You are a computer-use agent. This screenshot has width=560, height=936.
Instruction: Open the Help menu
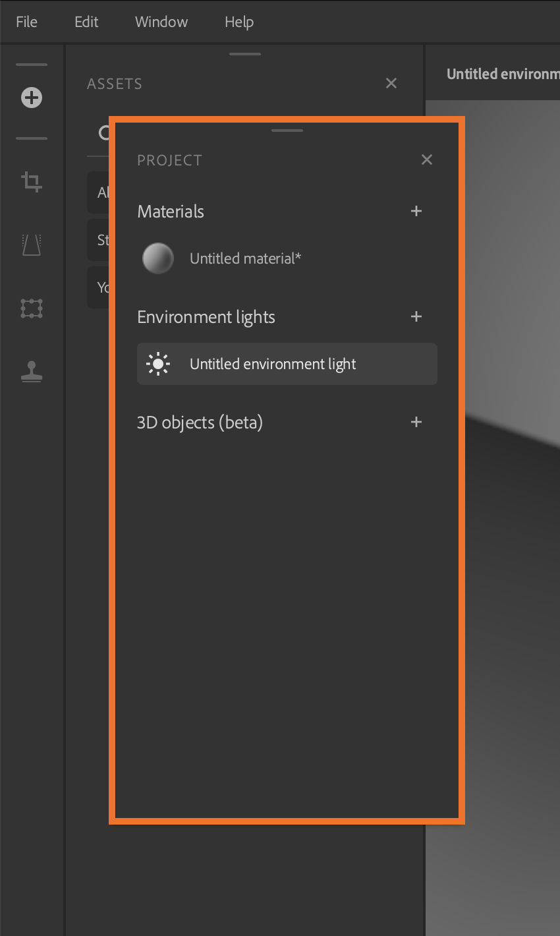(238, 22)
